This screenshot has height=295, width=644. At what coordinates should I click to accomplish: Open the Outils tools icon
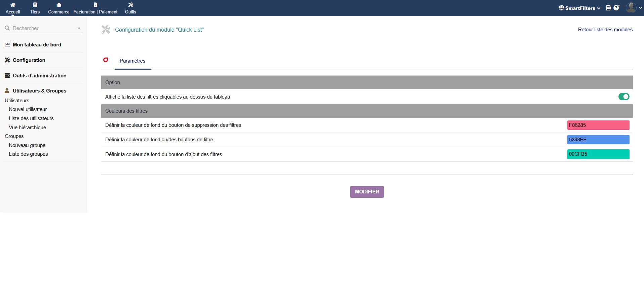coord(130,5)
